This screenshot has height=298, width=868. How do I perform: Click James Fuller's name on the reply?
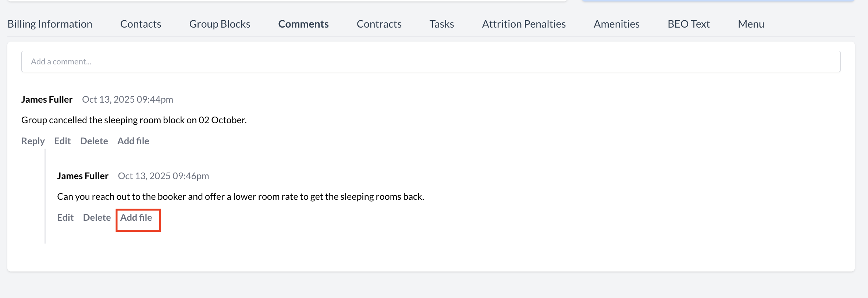(x=83, y=175)
